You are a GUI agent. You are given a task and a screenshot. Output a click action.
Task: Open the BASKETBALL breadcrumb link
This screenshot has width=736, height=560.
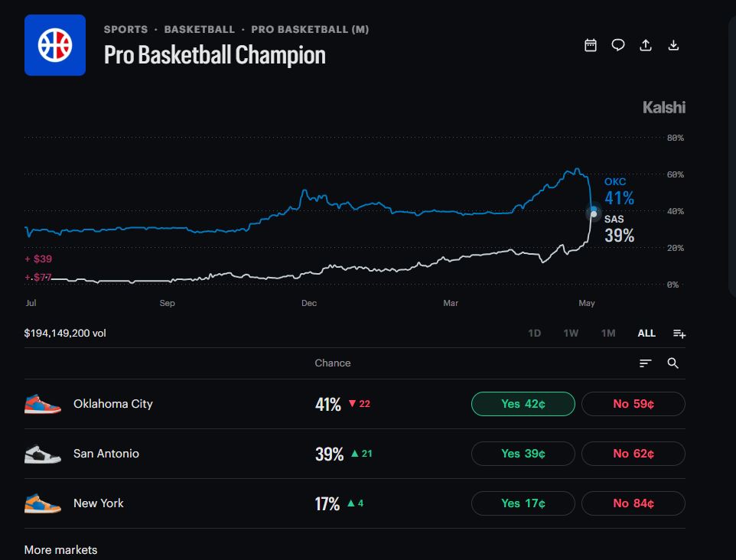click(x=200, y=29)
